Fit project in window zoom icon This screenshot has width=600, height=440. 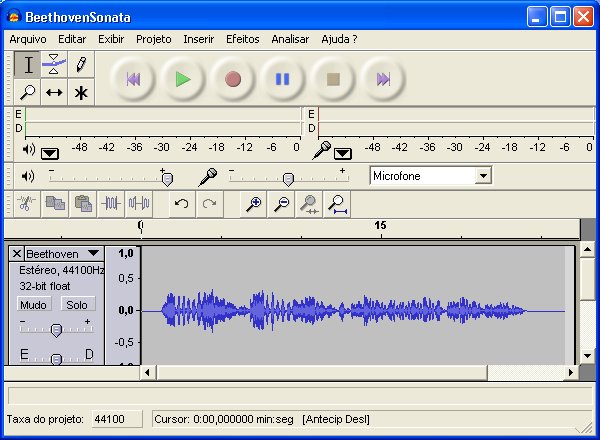(x=337, y=204)
